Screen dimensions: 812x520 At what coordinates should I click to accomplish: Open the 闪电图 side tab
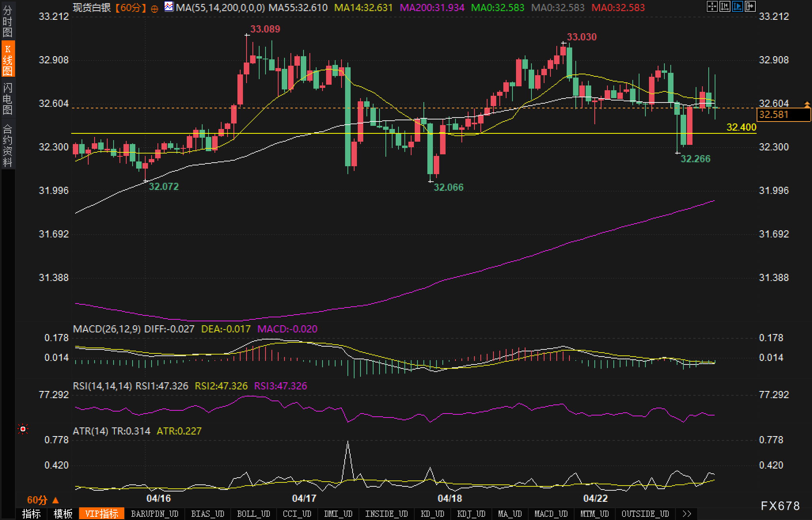pyautogui.click(x=8, y=98)
